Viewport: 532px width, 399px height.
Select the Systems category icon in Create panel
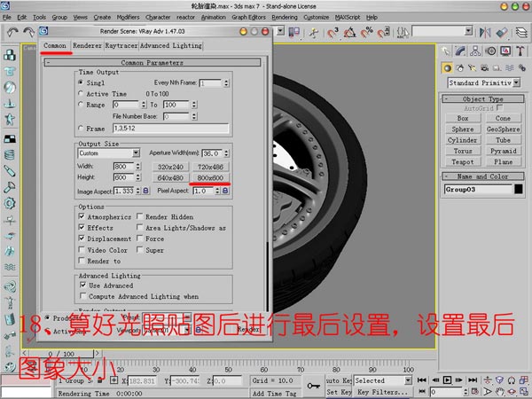point(521,68)
